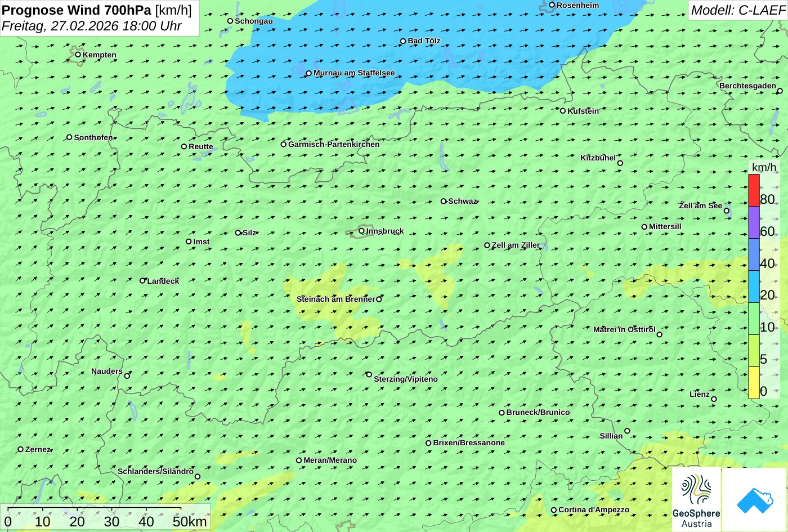Click the Silz town label
This screenshot has width=788, height=532.
[x=249, y=233]
